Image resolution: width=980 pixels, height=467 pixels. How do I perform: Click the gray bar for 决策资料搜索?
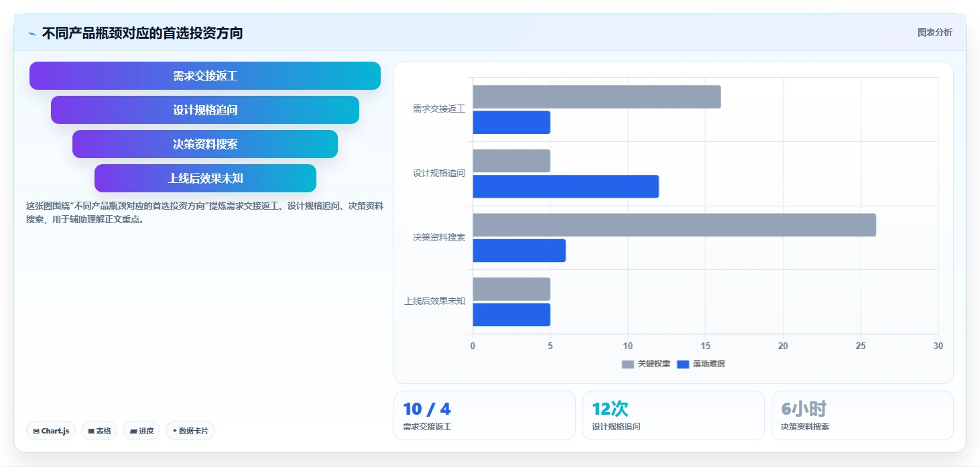click(x=674, y=225)
